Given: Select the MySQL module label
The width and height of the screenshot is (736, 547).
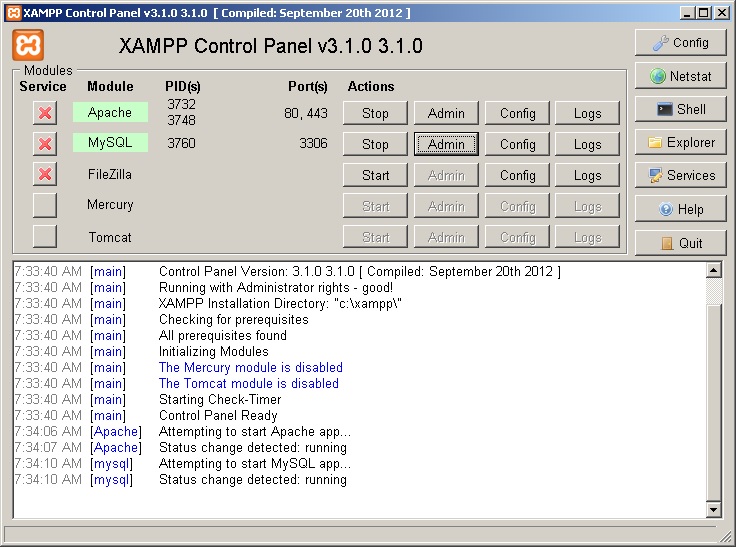Looking at the screenshot, I should tap(110, 142).
